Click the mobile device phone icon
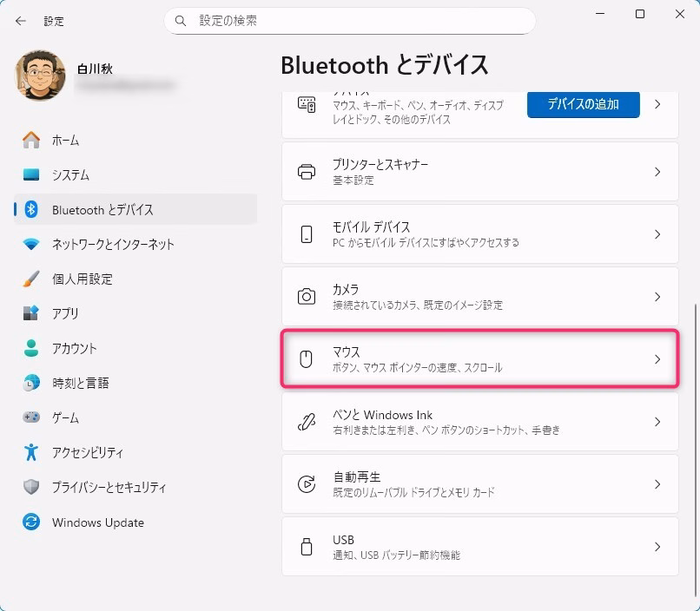This screenshot has width=700, height=611. [x=307, y=234]
